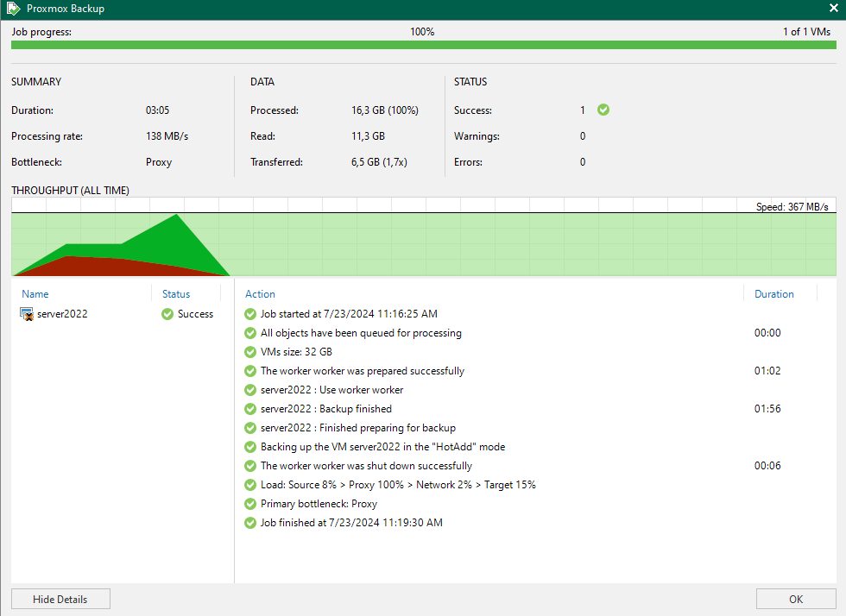Click the 'HotAdd' mode backup entry
The image size is (846, 616).
pos(382,447)
